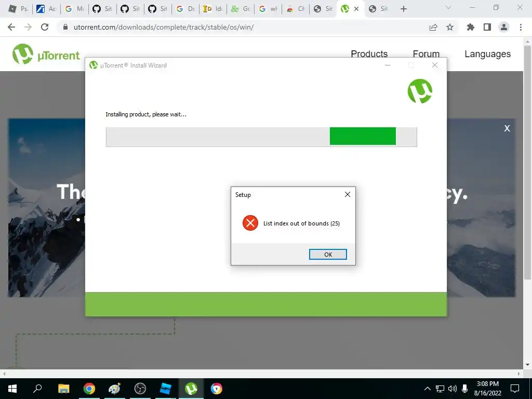Open the Chrome profile avatar
This screenshot has height=399, width=532.
click(x=504, y=27)
